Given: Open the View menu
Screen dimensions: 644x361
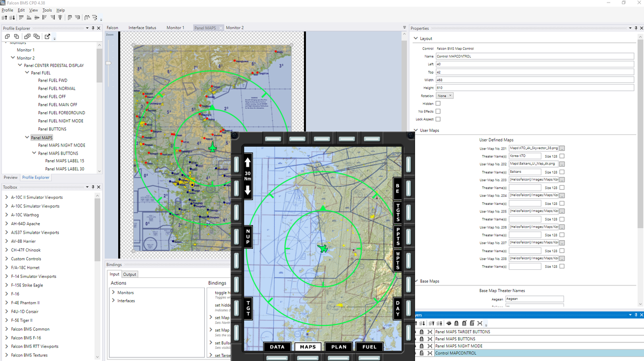Looking at the screenshot, I should tap(33, 10).
